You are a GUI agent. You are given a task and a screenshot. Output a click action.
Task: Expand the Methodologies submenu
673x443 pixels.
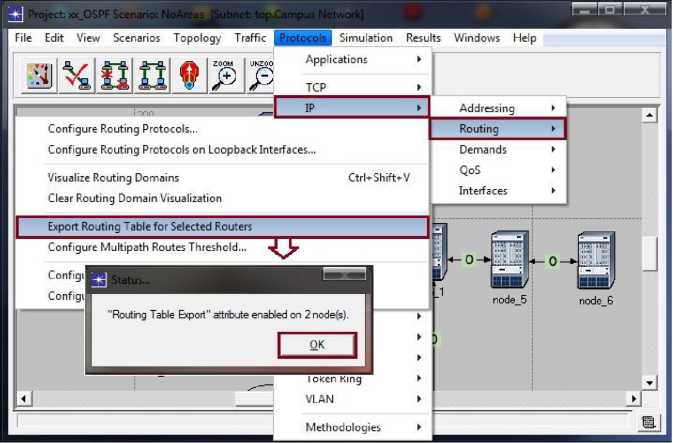(352, 427)
